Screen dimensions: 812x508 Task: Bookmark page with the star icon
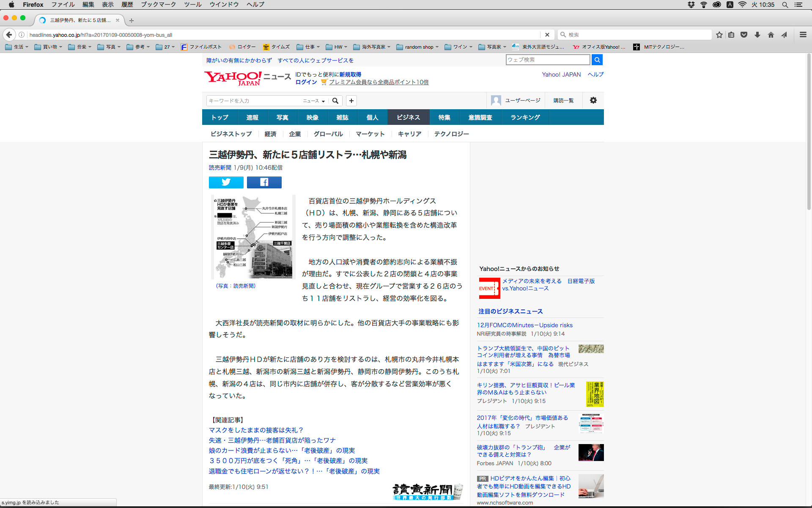click(719, 35)
